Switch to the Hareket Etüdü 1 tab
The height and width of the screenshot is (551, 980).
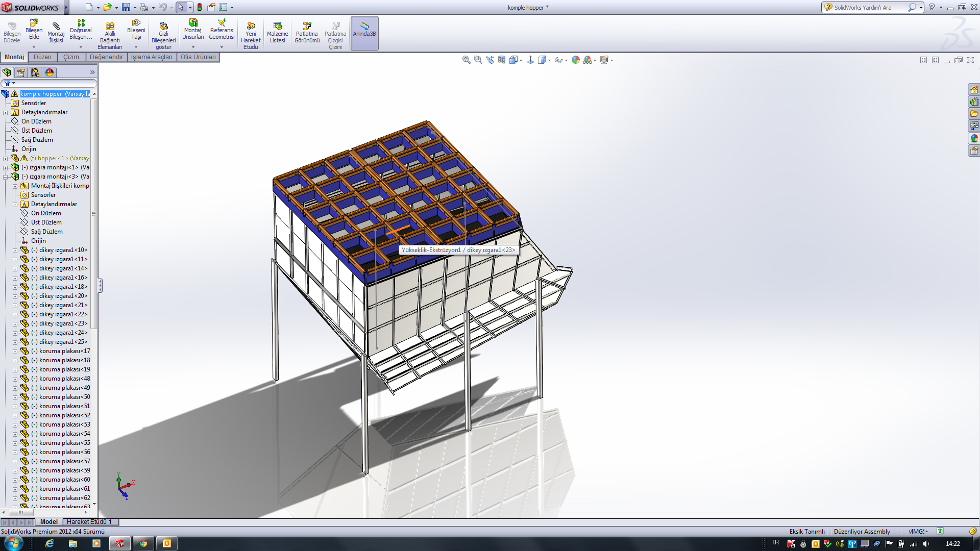click(89, 522)
